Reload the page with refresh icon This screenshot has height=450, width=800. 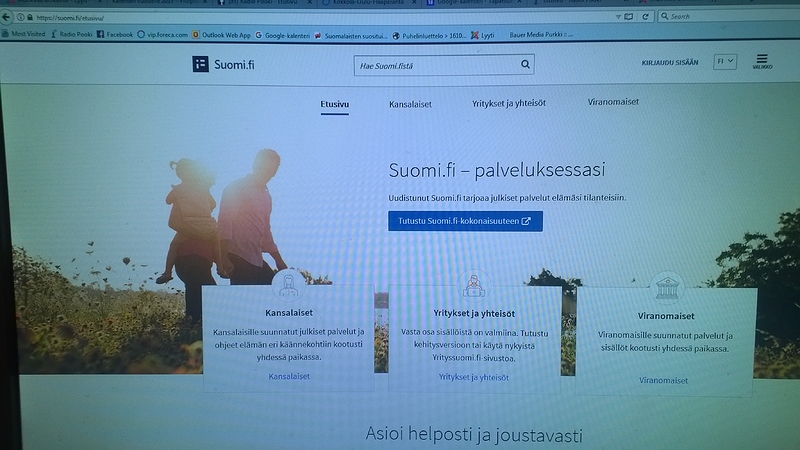pos(645,16)
